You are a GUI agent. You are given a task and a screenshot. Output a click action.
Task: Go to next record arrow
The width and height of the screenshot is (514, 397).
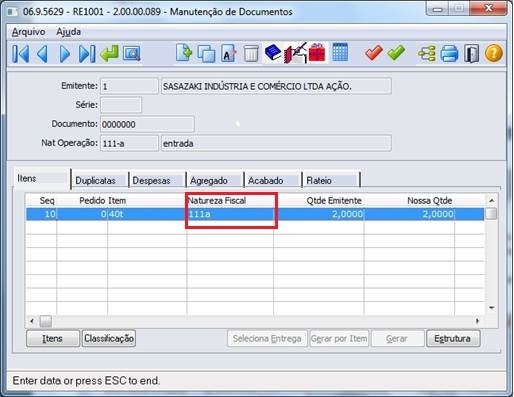tap(65, 53)
